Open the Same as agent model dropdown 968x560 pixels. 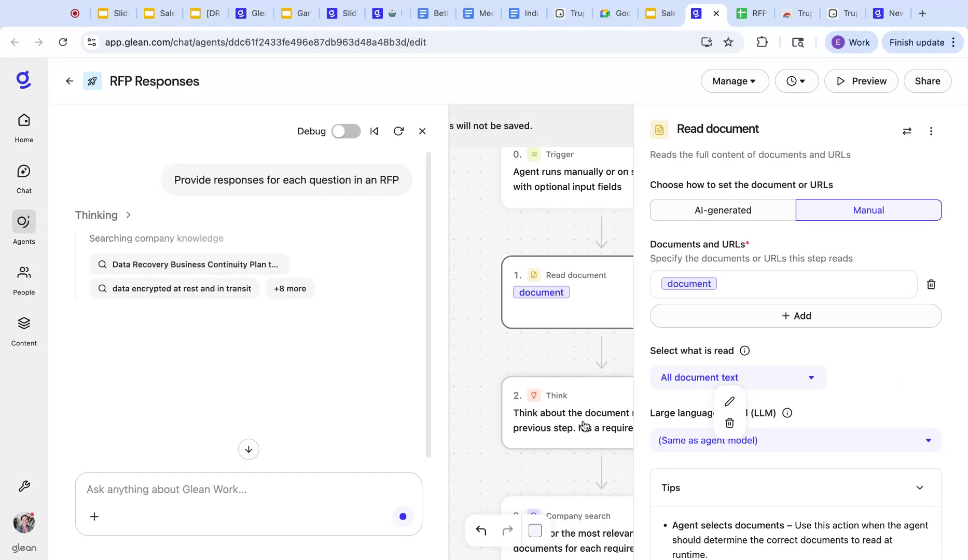click(x=795, y=440)
